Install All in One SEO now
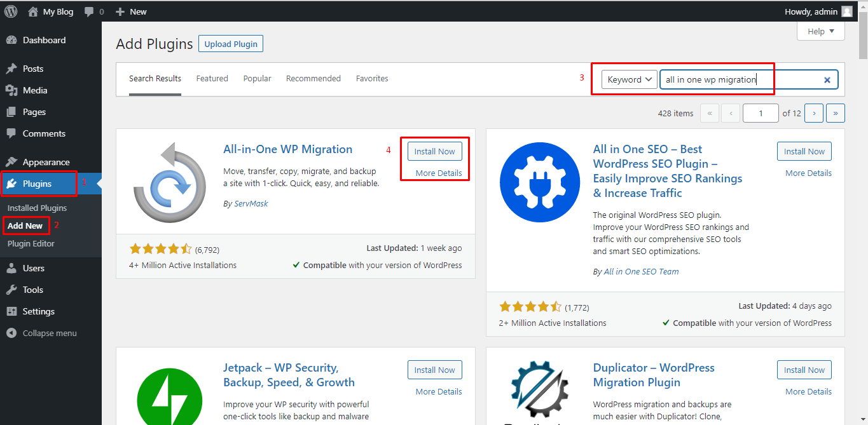Viewport: 868px width, 425px height. tap(804, 151)
